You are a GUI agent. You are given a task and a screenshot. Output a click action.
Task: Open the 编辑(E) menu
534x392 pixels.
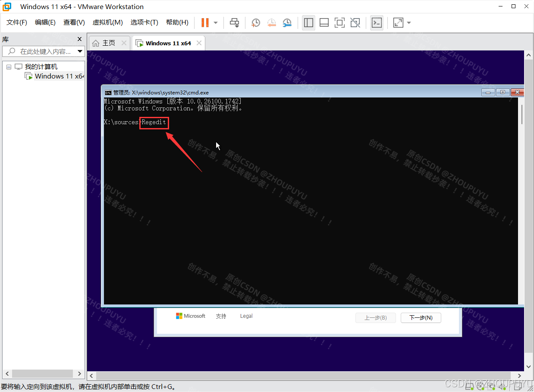[x=45, y=22]
